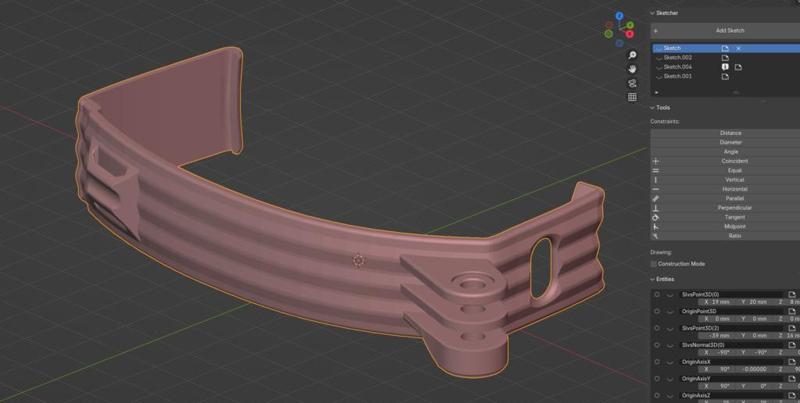Viewport: 800px width, 403px height.
Task: Click the warning icon on the Sketch.004 row
Action: [724, 67]
